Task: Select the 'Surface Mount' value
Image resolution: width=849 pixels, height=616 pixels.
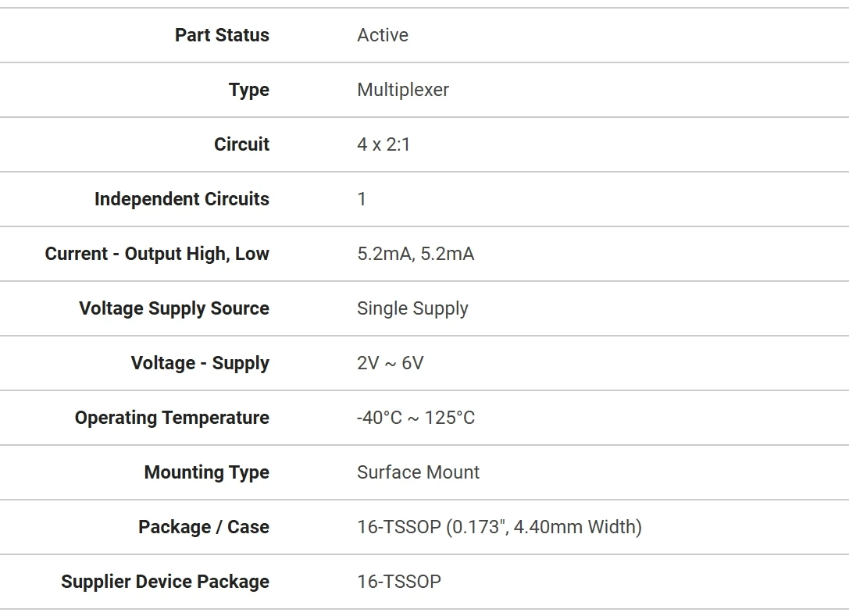Action: click(x=419, y=472)
